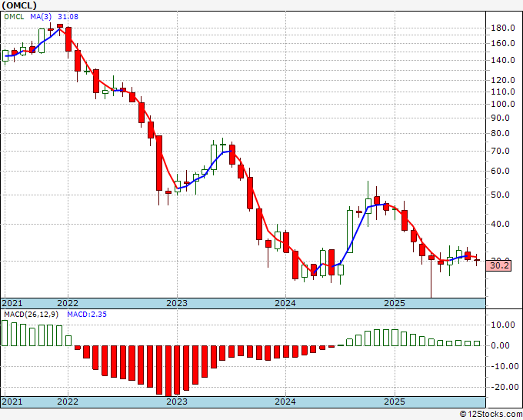This screenshot has height=420, width=523.
Task: Click the long-wick candle in early 2025
Action: [431, 275]
